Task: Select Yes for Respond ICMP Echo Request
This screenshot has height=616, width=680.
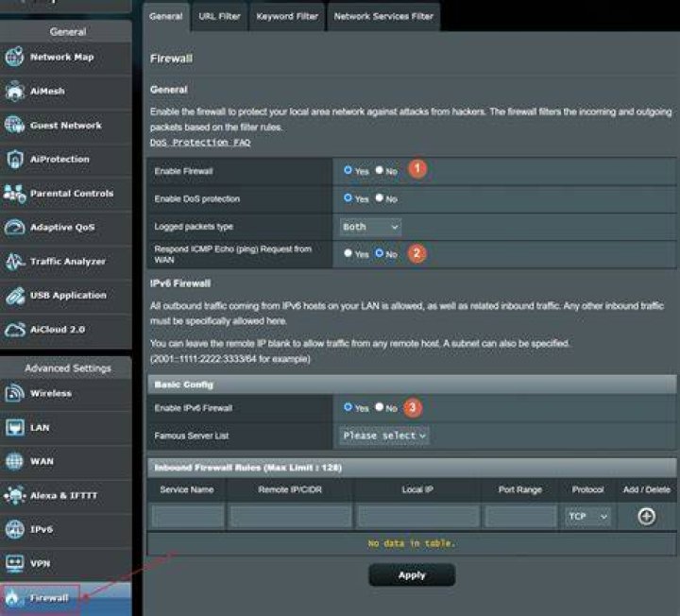Action: [348, 252]
